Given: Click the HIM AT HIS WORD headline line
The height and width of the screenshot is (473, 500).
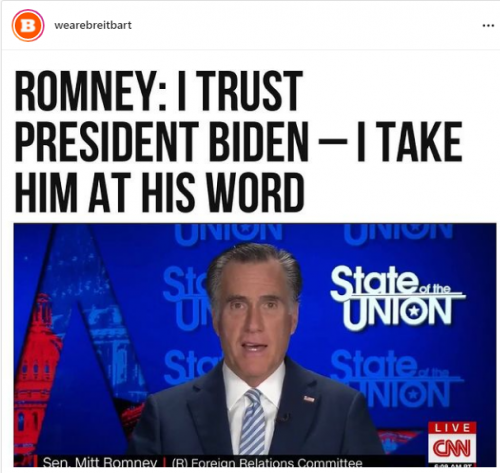Looking at the screenshot, I should (159, 193).
